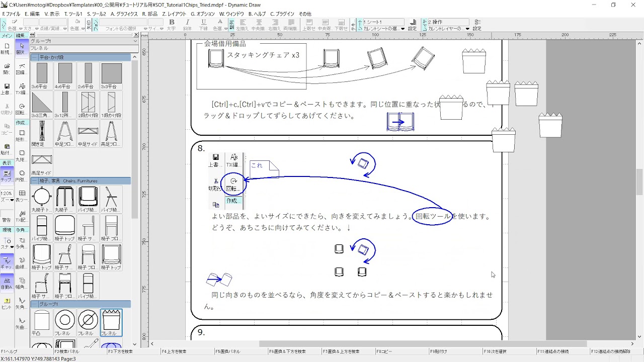Select the highlighted フレネル chip
The image size is (644, 362).
click(111, 323)
